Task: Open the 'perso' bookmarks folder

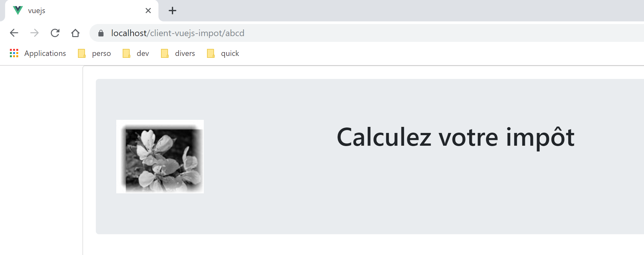Action: [101, 53]
